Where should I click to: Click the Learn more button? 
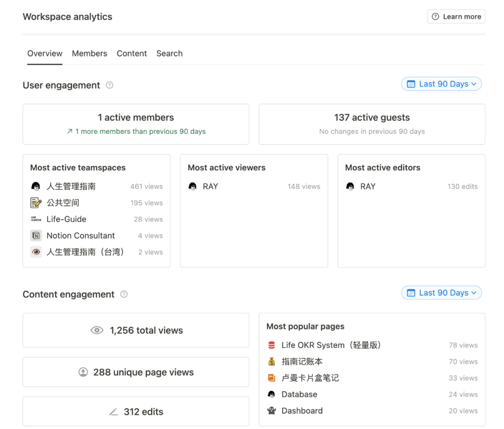(456, 16)
